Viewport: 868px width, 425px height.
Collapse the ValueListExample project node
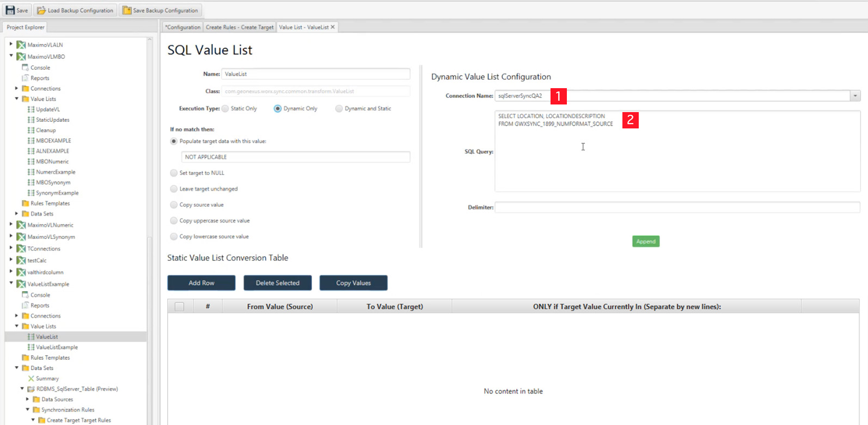(11, 283)
